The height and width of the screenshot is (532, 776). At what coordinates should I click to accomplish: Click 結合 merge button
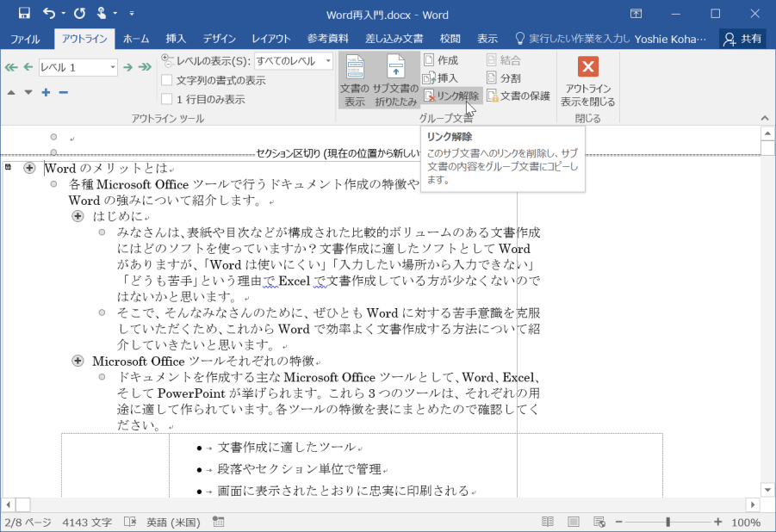pyautogui.click(x=504, y=60)
